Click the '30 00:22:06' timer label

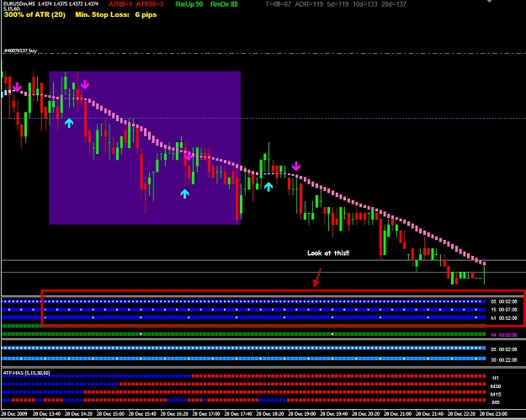504,359
